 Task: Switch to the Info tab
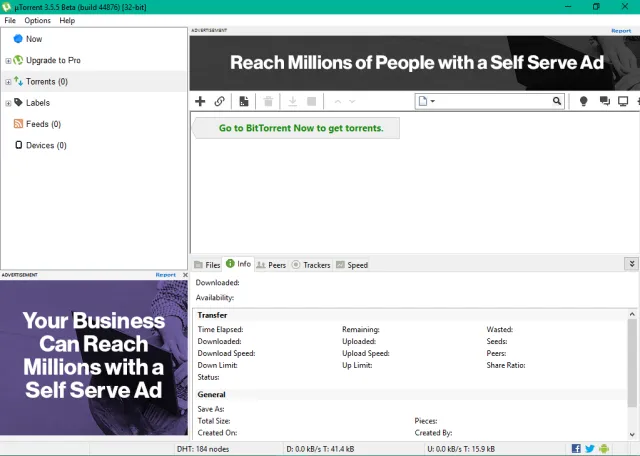[238, 264]
